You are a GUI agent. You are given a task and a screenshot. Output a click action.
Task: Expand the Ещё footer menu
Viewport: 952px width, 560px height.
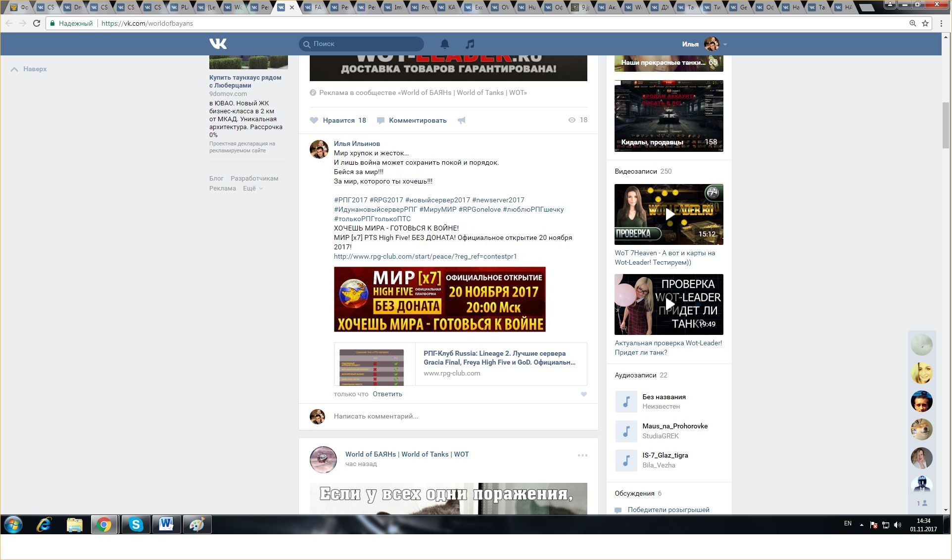[x=252, y=188]
